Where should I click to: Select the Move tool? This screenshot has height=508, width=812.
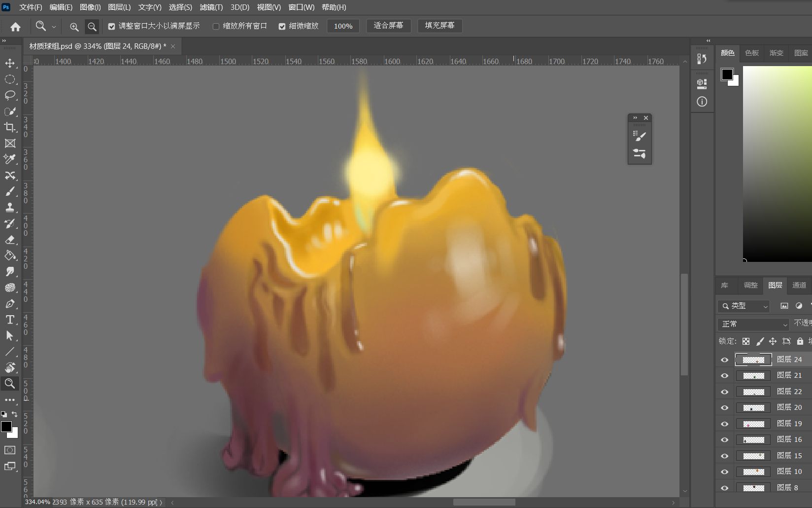(x=10, y=63)
